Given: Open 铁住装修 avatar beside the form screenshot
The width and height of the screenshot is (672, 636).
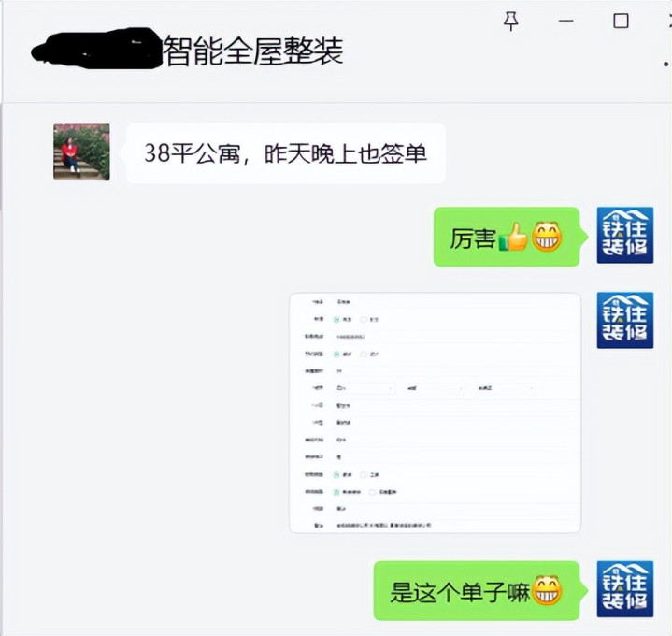Looking at the screenshot, I should point(625,320).
